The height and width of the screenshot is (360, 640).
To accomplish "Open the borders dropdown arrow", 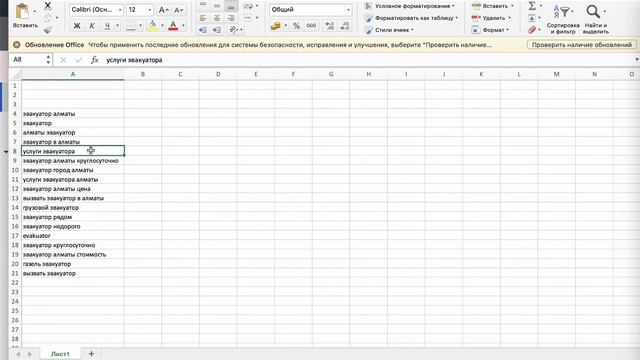I will (140, 26).
